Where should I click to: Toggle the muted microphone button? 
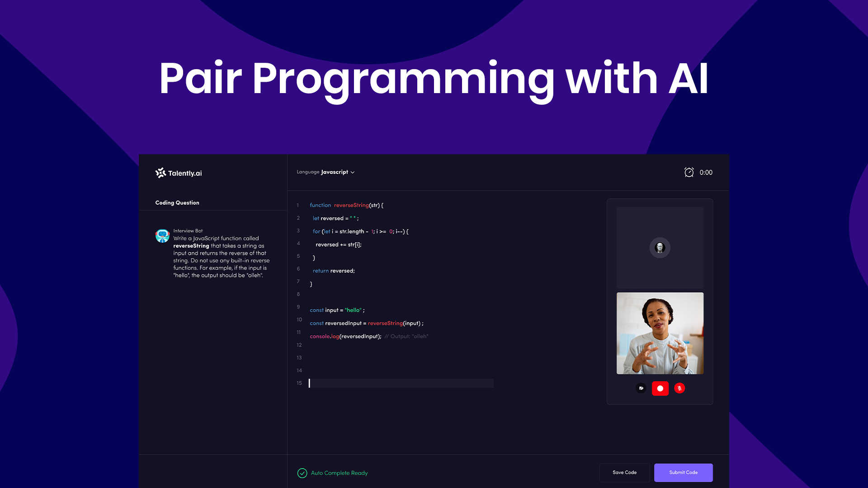pyautogui.click(x=679, y=388)
